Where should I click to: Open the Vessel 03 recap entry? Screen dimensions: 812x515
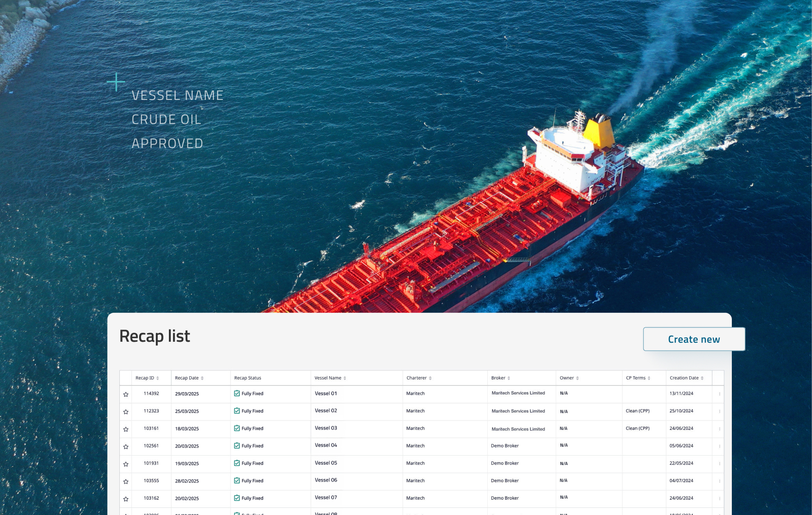point(326,429)
